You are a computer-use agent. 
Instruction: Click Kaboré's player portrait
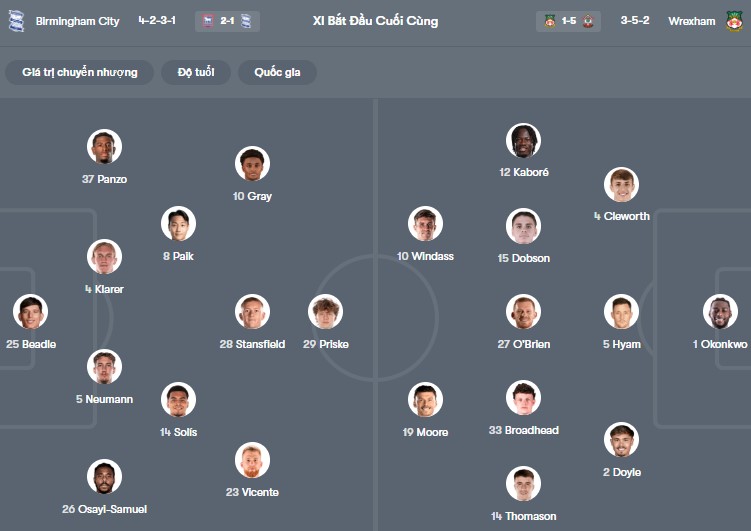point(523,141)
